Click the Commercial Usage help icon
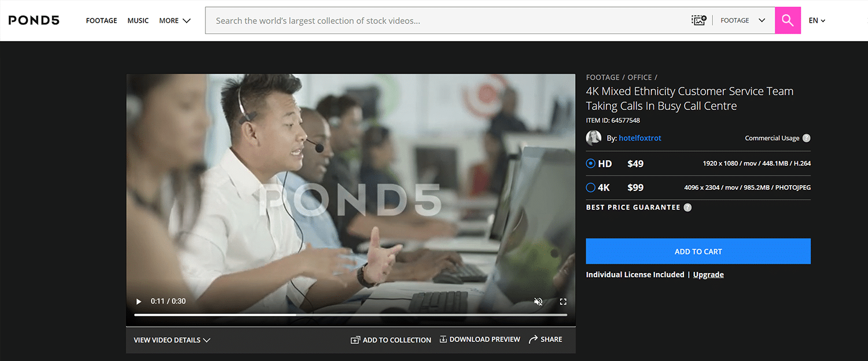 (x=806, y=138)
